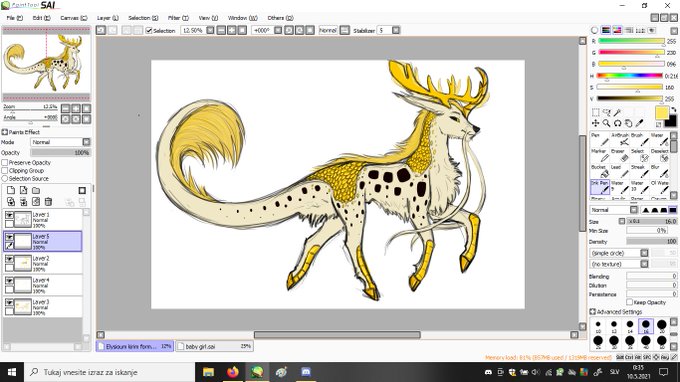This screenshot has height=382, width=680.
Task: Create a new layer folder
Action: pos(36,190)
